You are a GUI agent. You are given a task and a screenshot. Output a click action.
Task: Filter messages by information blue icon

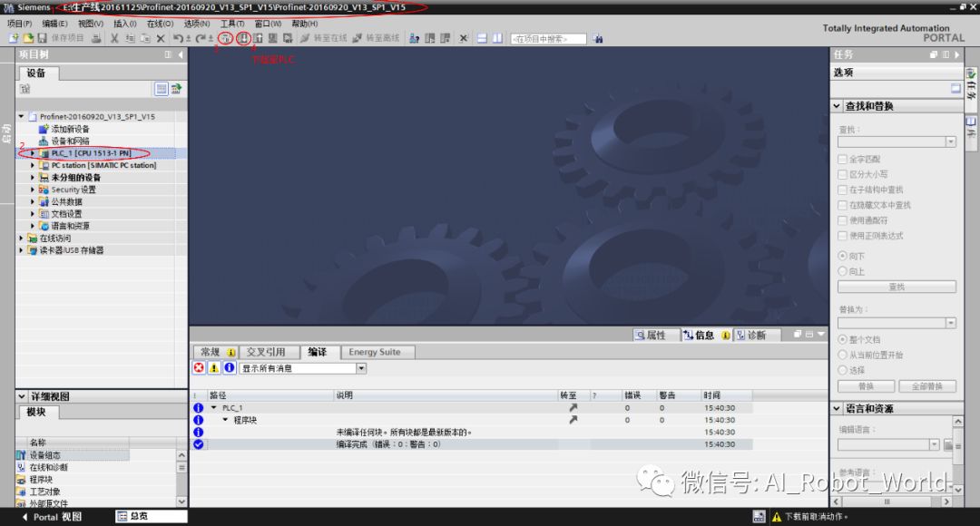(230, 368)
